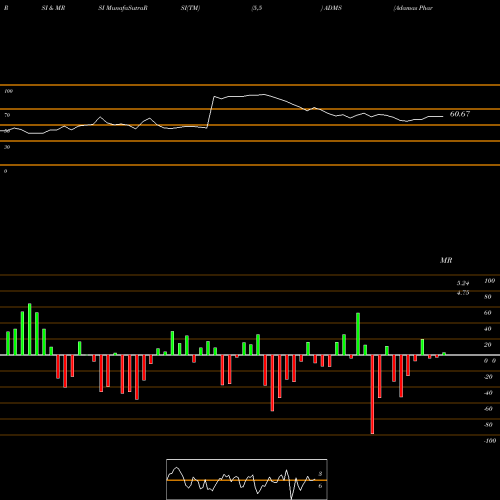Screen dimensions: 500x500
Task: Click the '-60' label on MR axis
Action: [x=488, y=409]
